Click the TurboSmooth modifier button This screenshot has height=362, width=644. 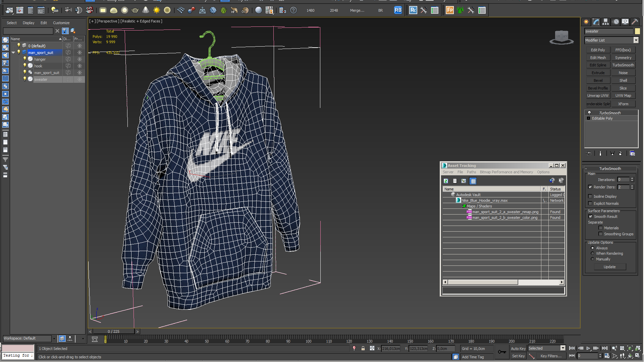click(x=623, y=65)
